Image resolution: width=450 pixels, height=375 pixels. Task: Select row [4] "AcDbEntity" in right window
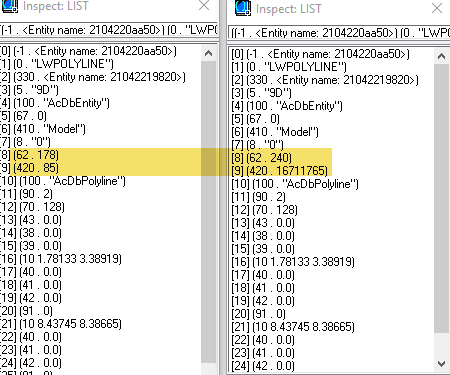(x=287, y=106)
